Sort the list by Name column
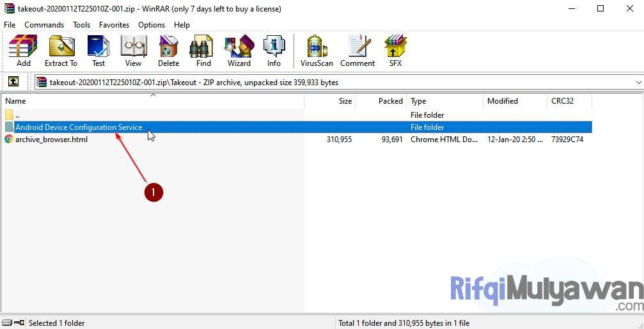The image size is (644, 329). tap(152, 100)
